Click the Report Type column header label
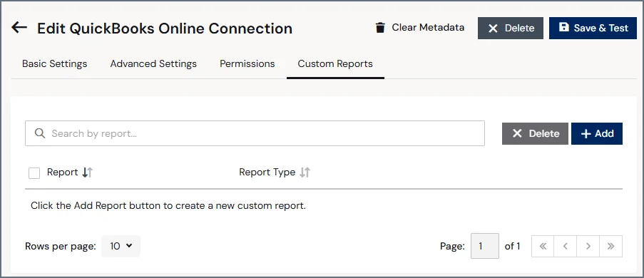 [x=267, y=172]
